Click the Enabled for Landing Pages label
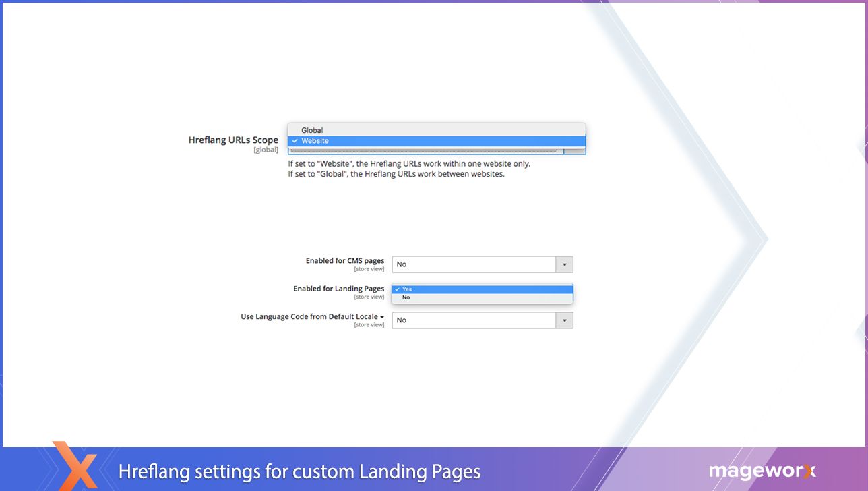The height and width of the screenshot is (491, 868). [x=338, y=289]
